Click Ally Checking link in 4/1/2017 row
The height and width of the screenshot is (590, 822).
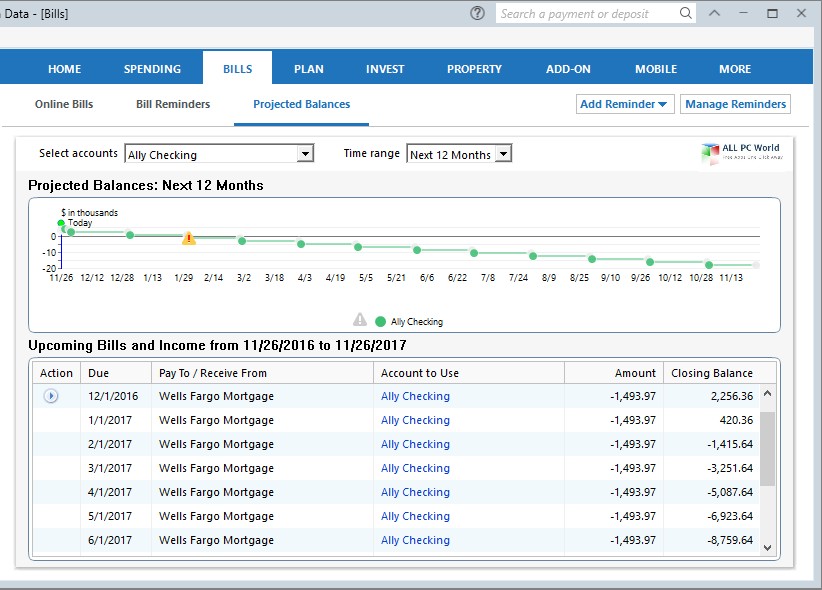[415, 492]
